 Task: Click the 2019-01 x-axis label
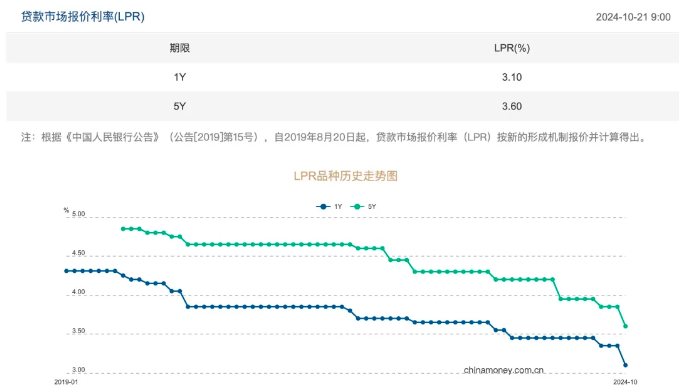pyautogui.click(x=66, y=382)
